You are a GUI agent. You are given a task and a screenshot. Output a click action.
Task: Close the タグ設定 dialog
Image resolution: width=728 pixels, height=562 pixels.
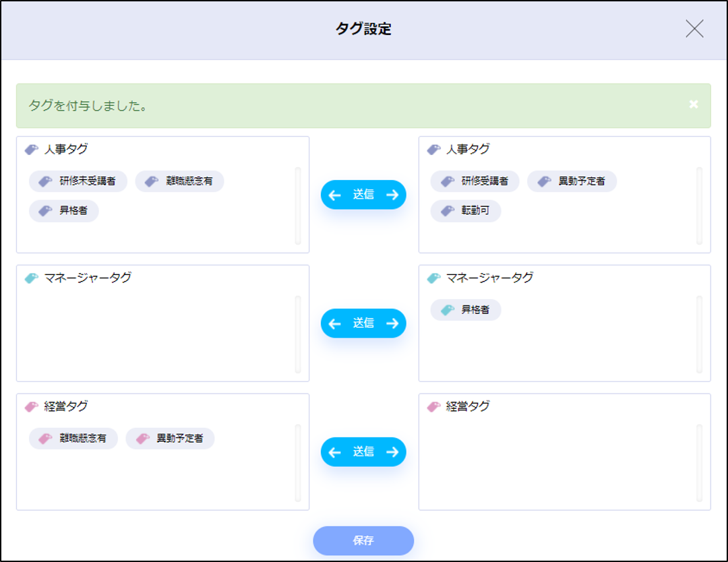[694, 29]
